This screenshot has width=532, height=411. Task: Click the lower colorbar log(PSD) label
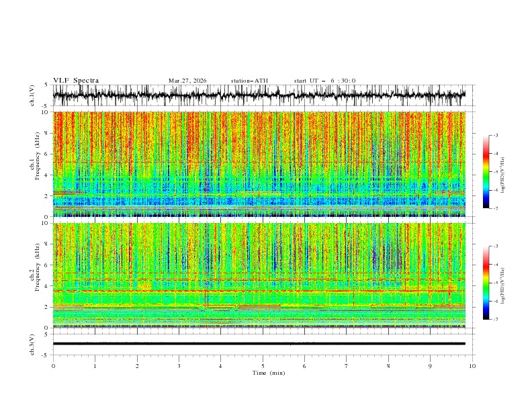tap(503, 285)
